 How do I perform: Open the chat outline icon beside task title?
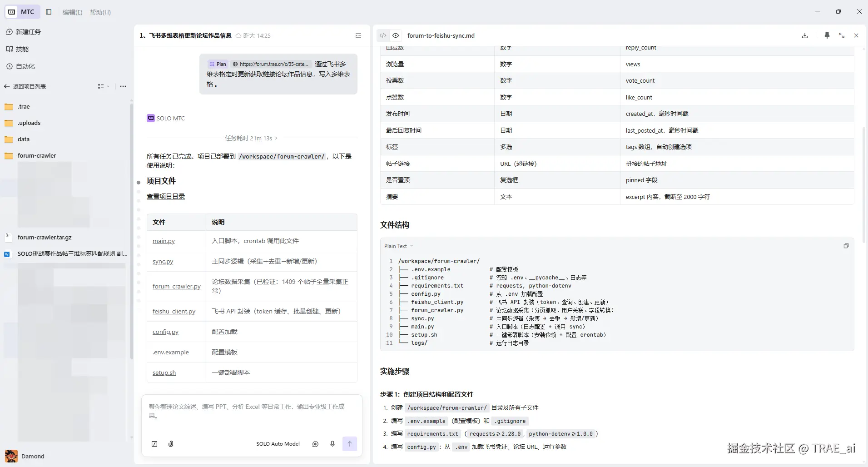pyautogui.click(x=358, y=35)
